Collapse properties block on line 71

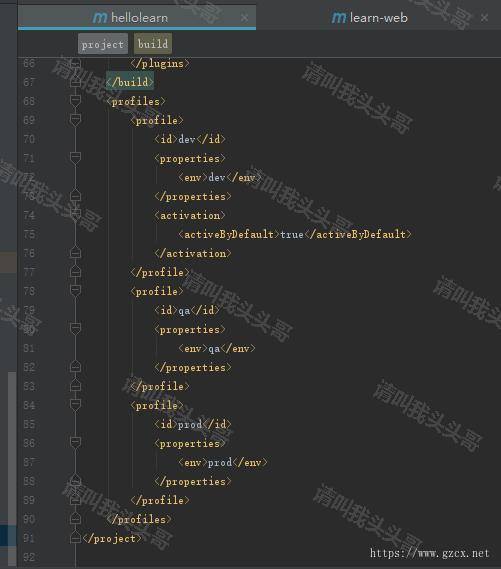[75, 158]
